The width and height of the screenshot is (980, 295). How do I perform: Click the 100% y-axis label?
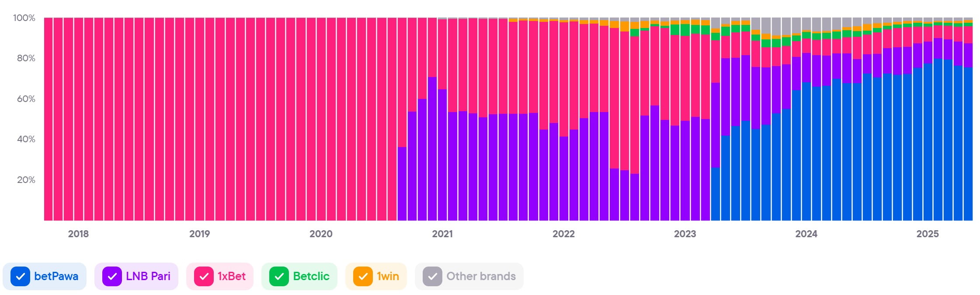[x=24, y=18]
